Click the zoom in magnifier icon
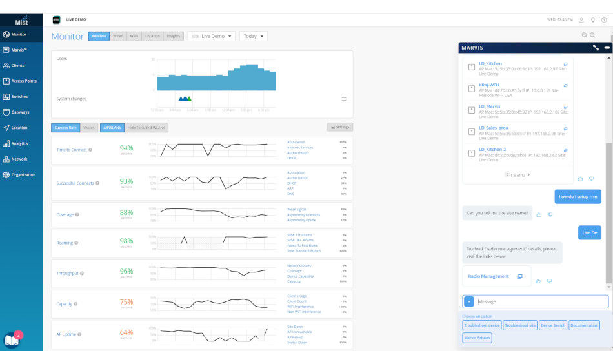The height and width of the screenshot is (364, 613). point(592,35)
